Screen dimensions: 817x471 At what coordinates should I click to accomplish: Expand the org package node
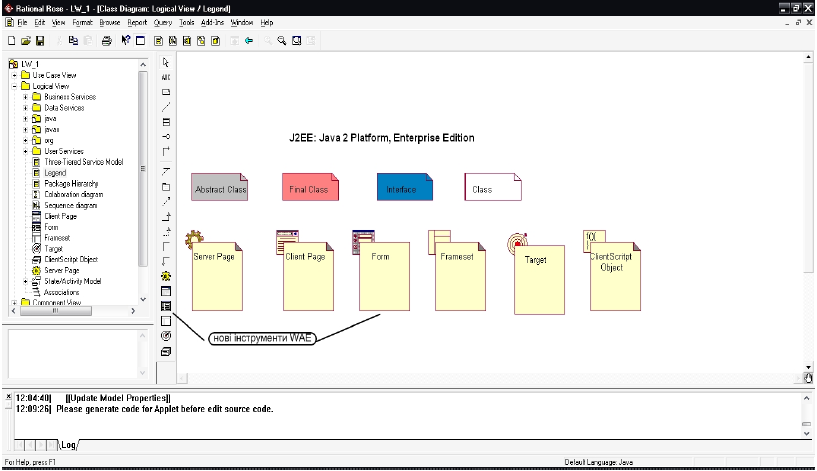(26, 140)
